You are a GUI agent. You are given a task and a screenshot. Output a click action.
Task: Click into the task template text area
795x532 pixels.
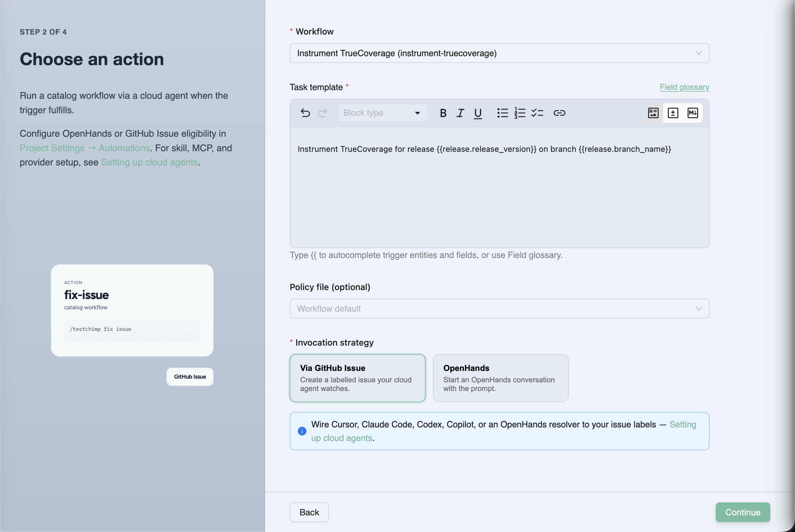(499, 187)
